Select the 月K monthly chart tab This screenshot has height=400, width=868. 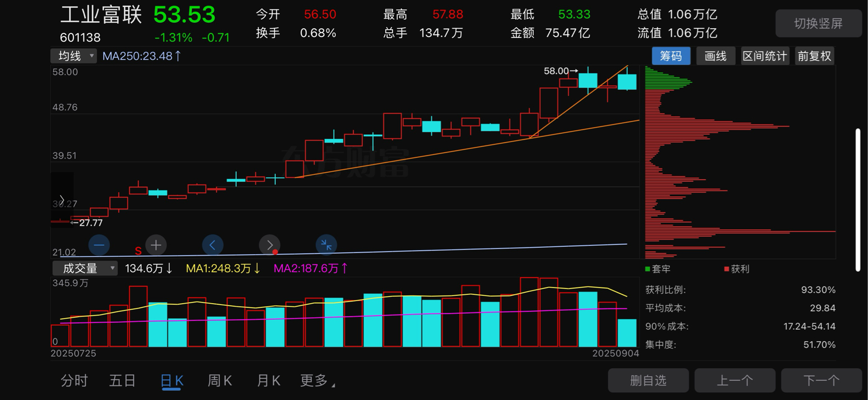268,381
